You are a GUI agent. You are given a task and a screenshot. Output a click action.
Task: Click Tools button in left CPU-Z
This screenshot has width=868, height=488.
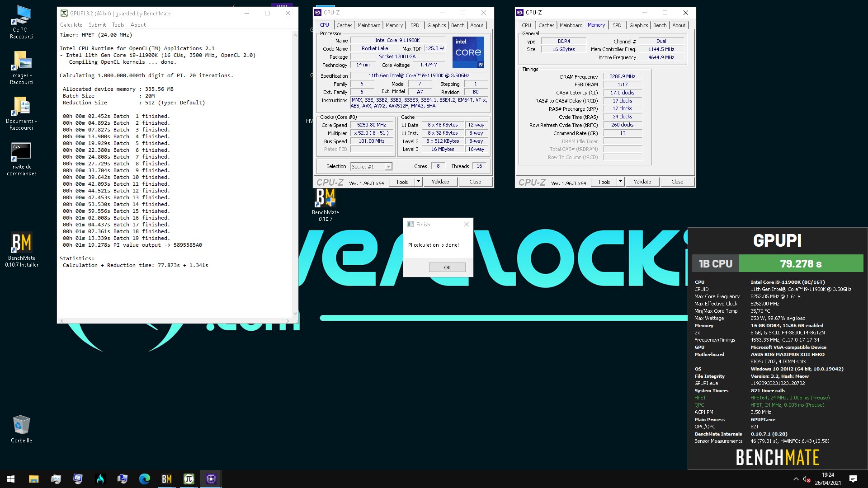[402, 182]
